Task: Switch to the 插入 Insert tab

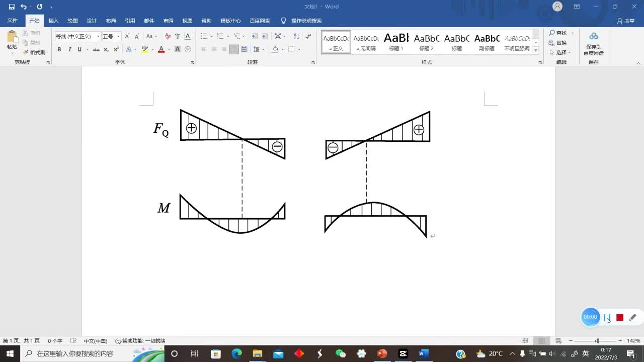Action: pos(53,21)
